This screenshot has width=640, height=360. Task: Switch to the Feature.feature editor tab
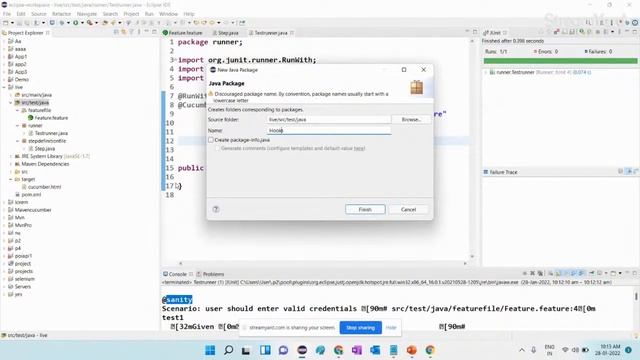(x=182, y=33)
